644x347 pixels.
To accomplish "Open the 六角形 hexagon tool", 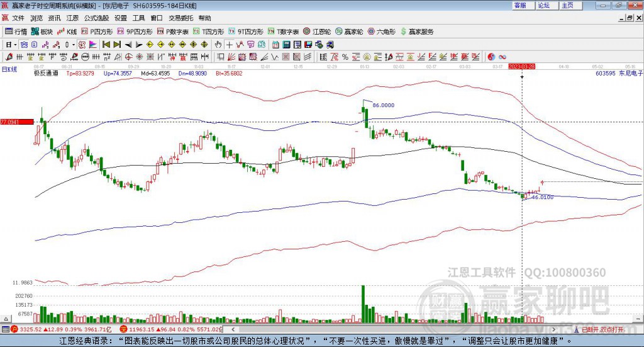I will pos(381,31).
